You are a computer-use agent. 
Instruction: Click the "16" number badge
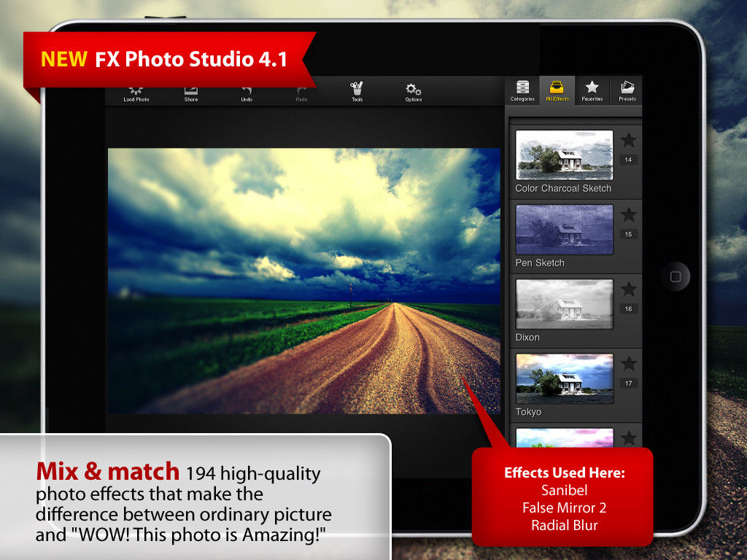(x=628, y=309)
